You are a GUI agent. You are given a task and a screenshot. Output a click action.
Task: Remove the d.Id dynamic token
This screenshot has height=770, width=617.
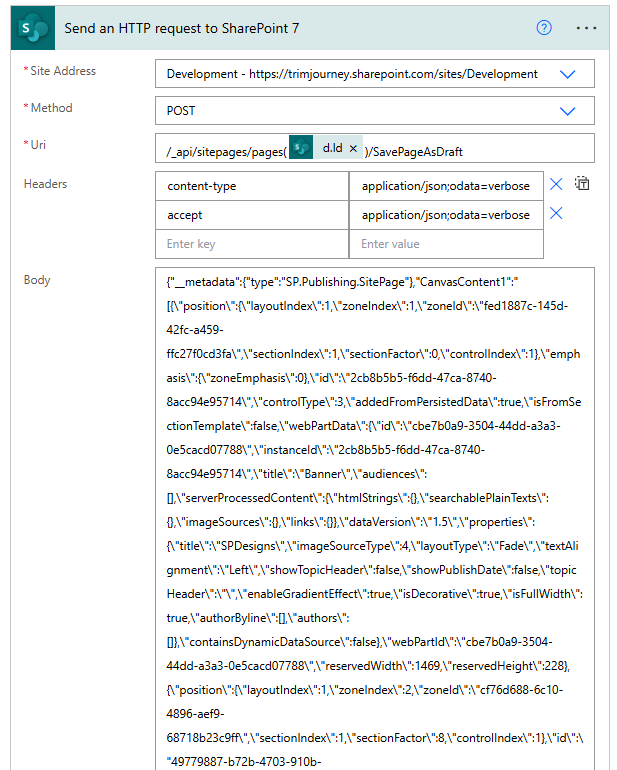(x=353, y=148)
